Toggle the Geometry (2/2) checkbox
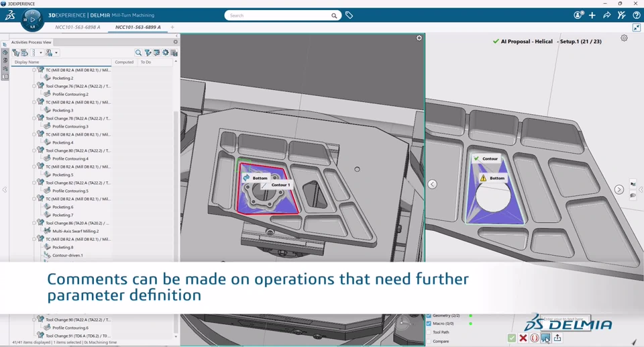Viewport: 644px width, 347px height. (429, 315)
